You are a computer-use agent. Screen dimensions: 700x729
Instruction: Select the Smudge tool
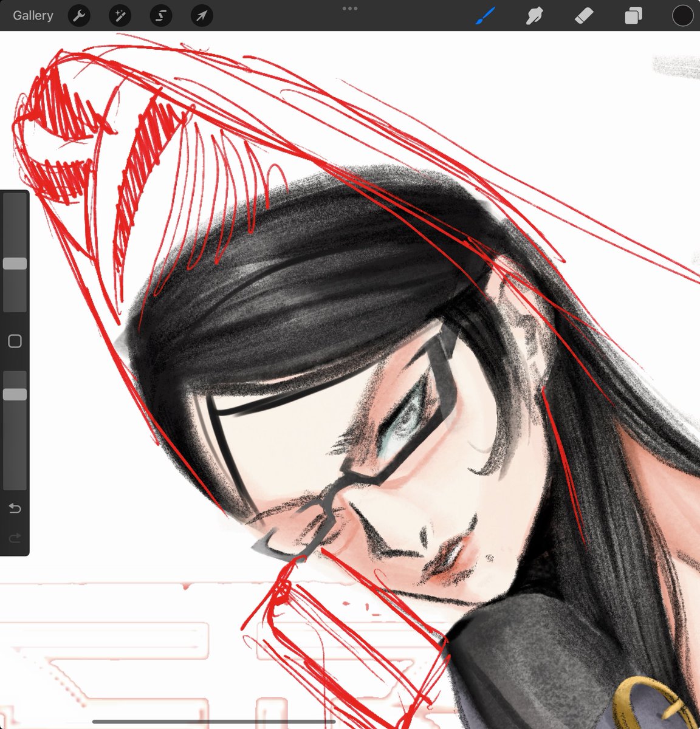click(534, 16)
